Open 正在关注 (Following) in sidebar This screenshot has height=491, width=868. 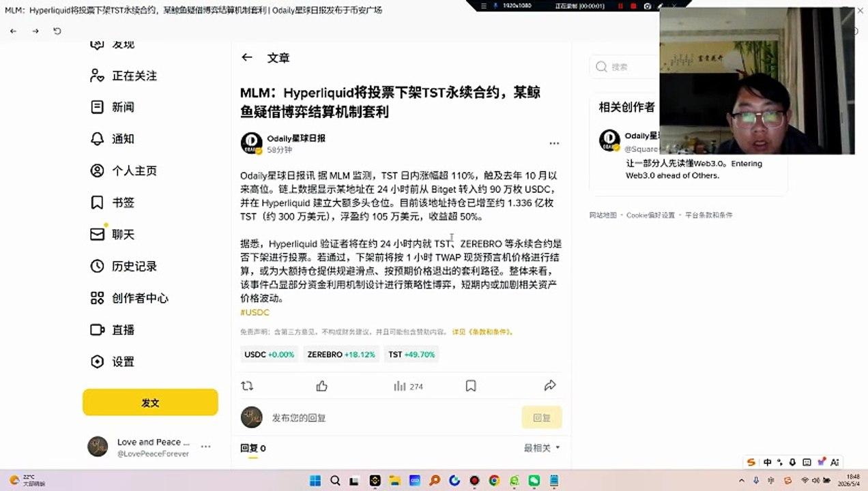(x=124, y=76)
